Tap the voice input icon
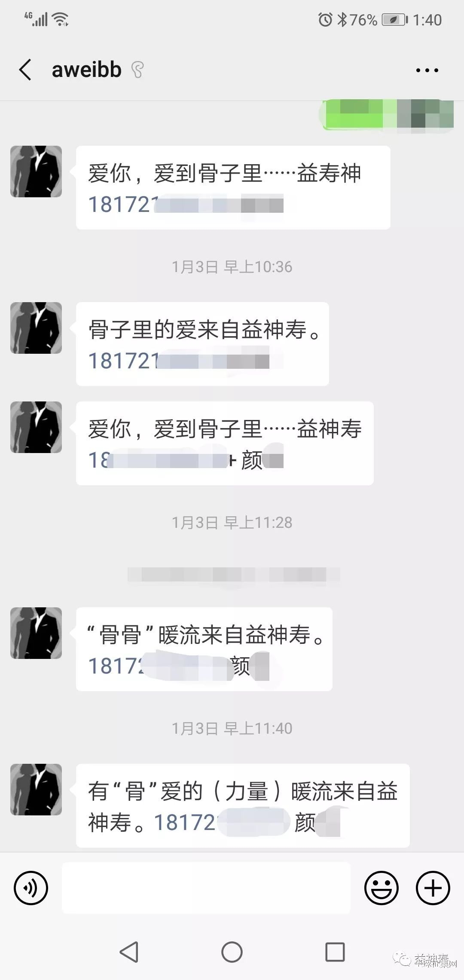 [31, 888]
